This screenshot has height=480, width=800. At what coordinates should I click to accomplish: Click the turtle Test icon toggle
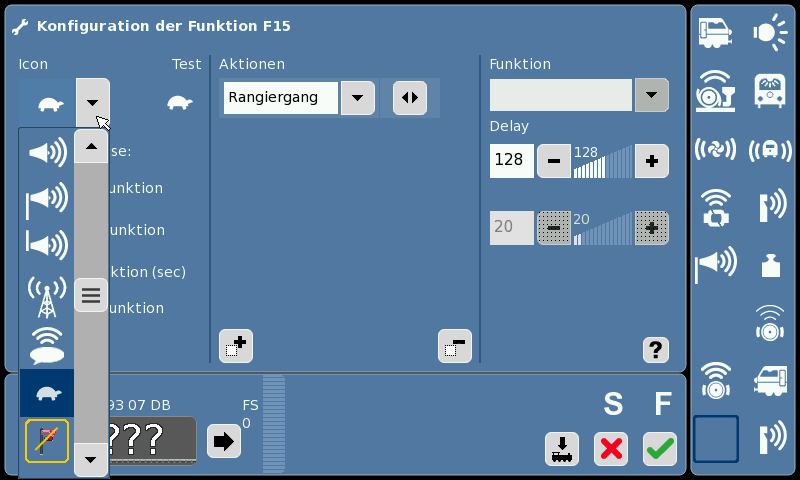(x=180, y=103)
